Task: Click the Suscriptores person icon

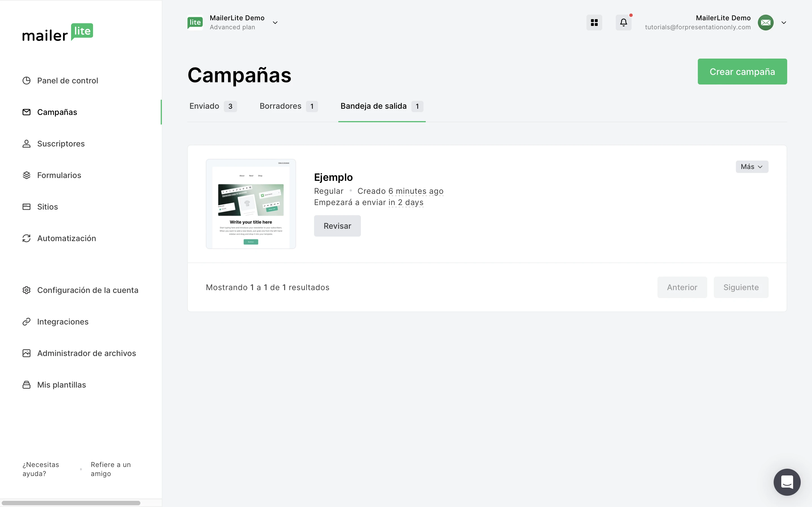Action: click(x=27, y=144)
